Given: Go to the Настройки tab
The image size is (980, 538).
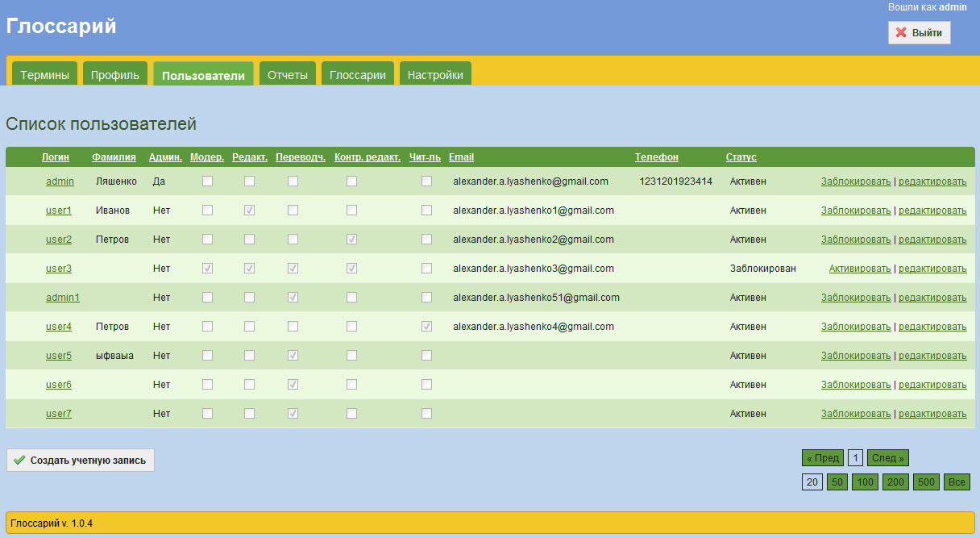Looking at the screenshot, I should pyautogui.click(x=435, y=75).
